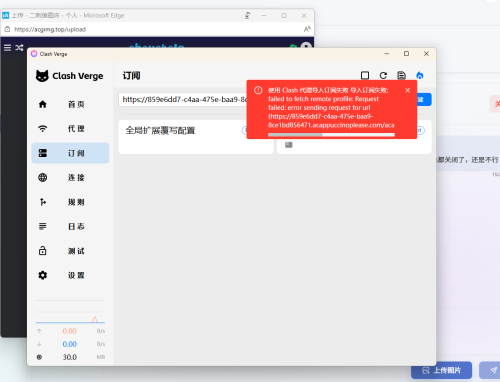Click into the subscription URL input field
The width and height of the screenshot is (500, 382).
click(183, 99)
